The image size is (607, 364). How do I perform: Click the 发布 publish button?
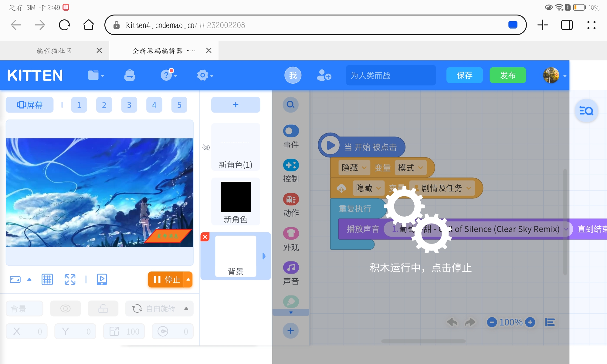pyautogui.click(x=508, y=75)
